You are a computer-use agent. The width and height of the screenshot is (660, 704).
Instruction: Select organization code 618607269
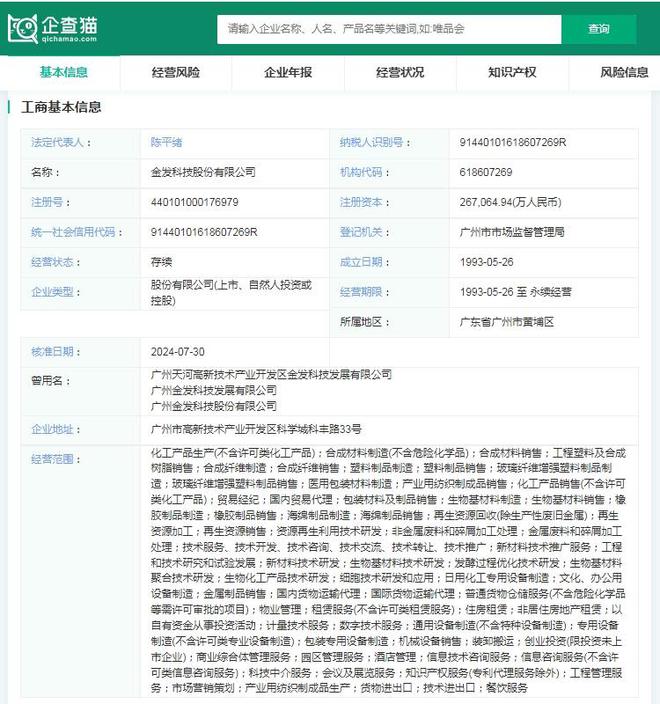point(486,172)
